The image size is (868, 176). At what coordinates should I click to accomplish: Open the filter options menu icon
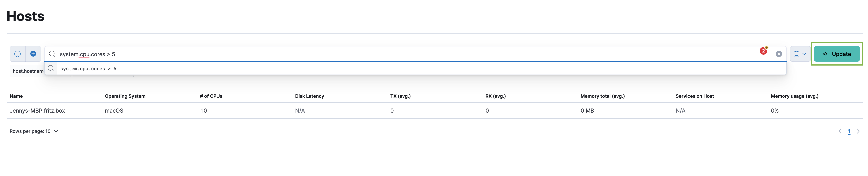[17, 54]
